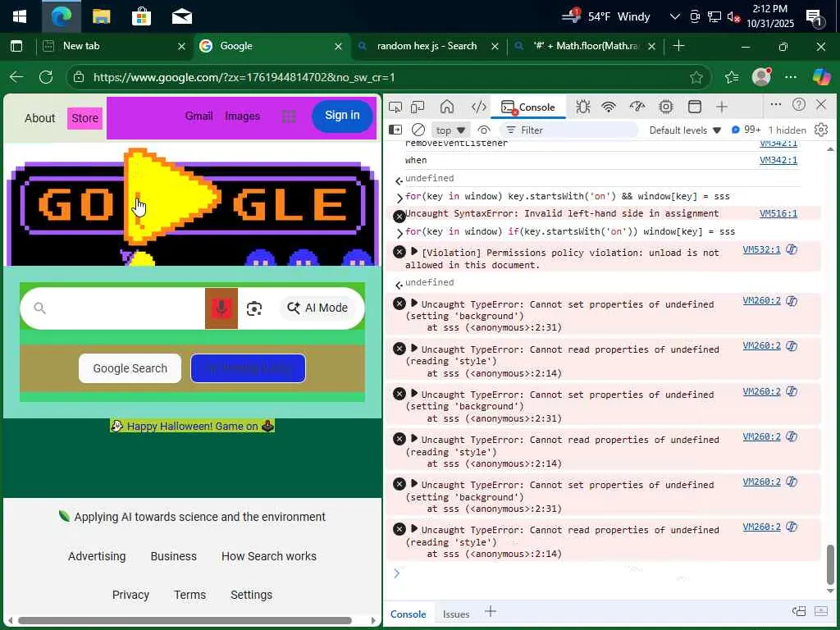Click the blue Sign in button

[x=342, y=115]
